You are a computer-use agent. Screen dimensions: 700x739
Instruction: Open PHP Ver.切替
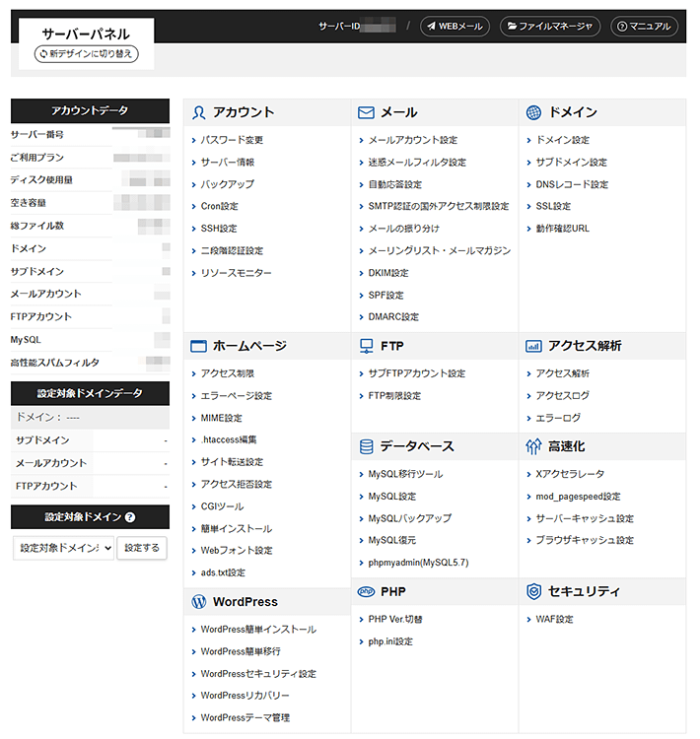point(395,620)
